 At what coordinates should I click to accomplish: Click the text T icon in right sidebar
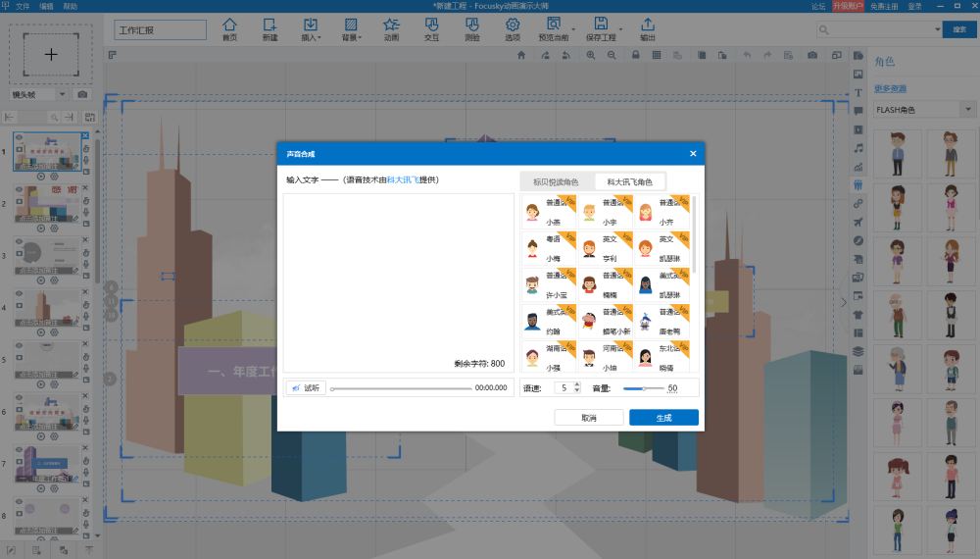tap(858, 92)
